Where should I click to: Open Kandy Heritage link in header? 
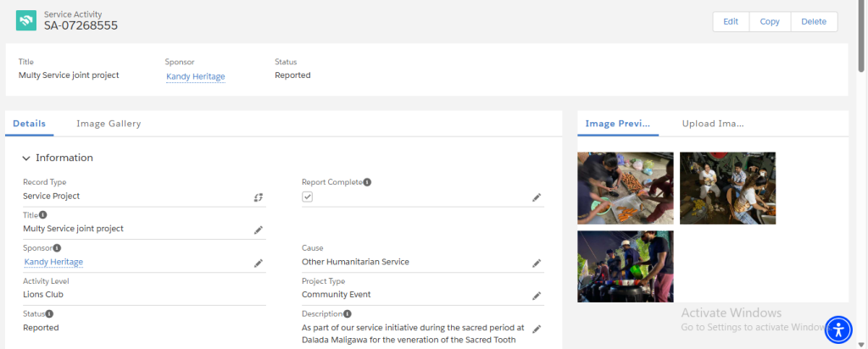click(x=196, y=76)
